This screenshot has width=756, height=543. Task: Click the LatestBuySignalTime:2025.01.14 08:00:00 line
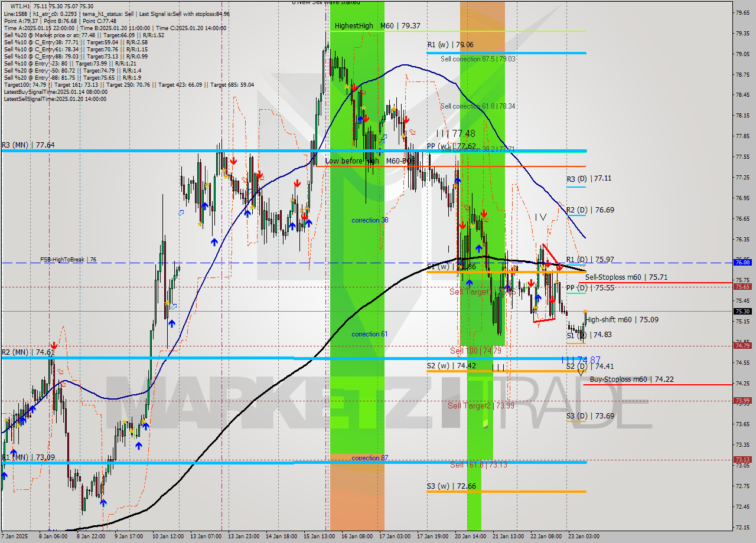(56, 91)
